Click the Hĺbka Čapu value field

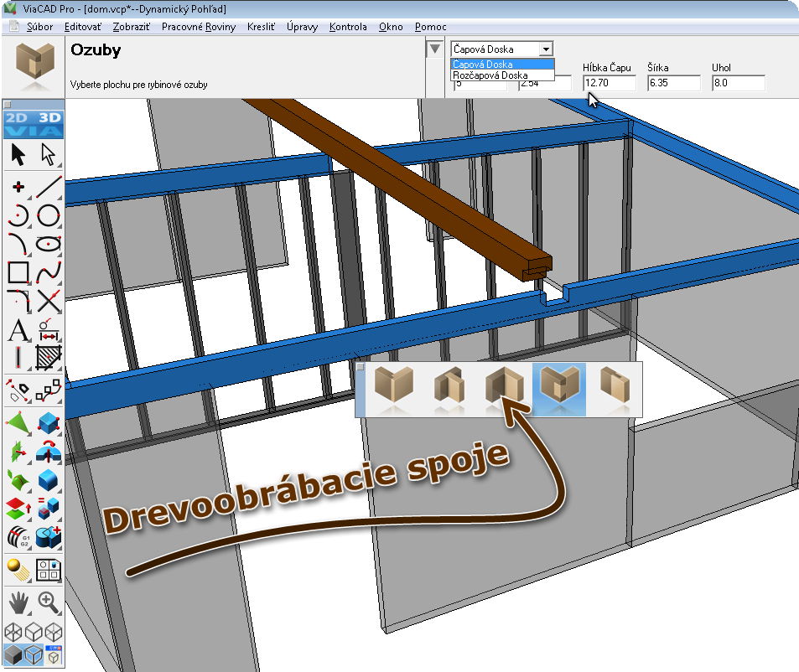(607, 82)
